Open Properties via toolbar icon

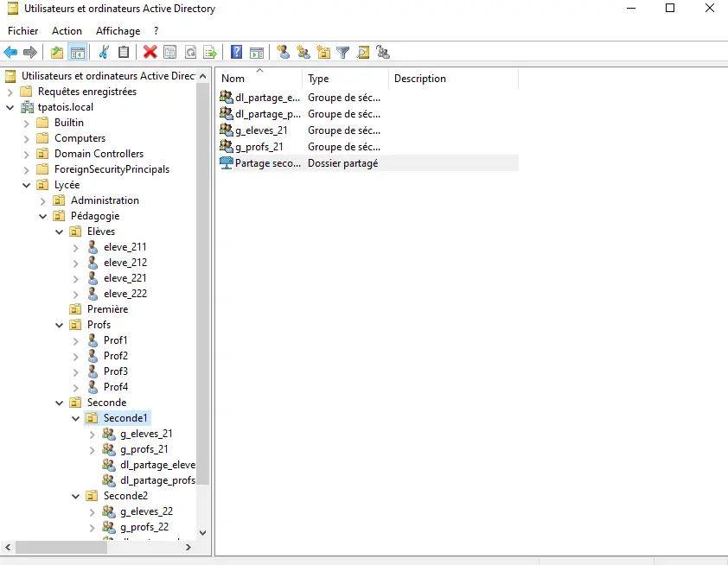170,53
